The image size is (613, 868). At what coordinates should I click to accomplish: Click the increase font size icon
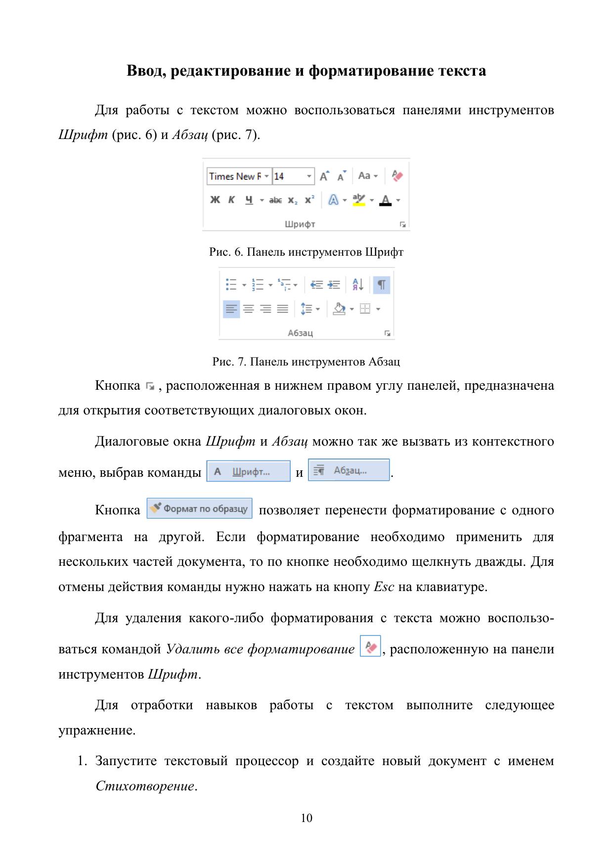click(324, 176)
